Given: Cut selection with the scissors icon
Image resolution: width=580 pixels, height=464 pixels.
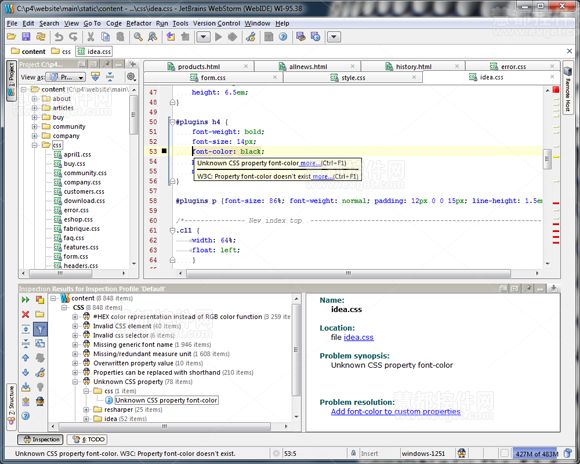Looking at the screenshot, I should 90,37.
